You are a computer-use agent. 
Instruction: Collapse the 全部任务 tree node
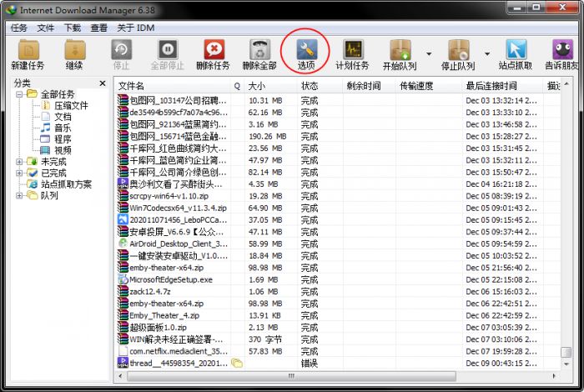[19, 94]
